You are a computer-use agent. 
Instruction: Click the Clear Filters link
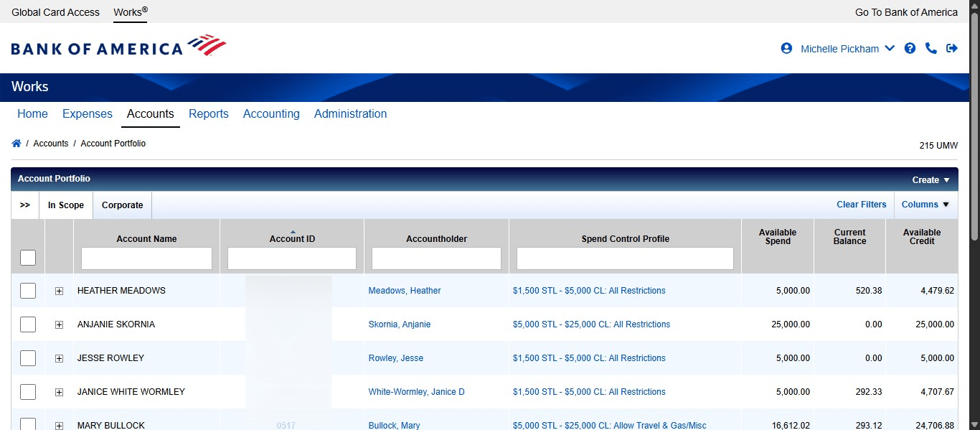coord(862,205)
